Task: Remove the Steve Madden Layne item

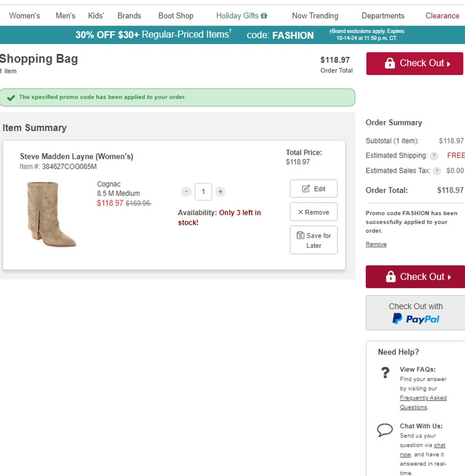Action: point(314,212)
